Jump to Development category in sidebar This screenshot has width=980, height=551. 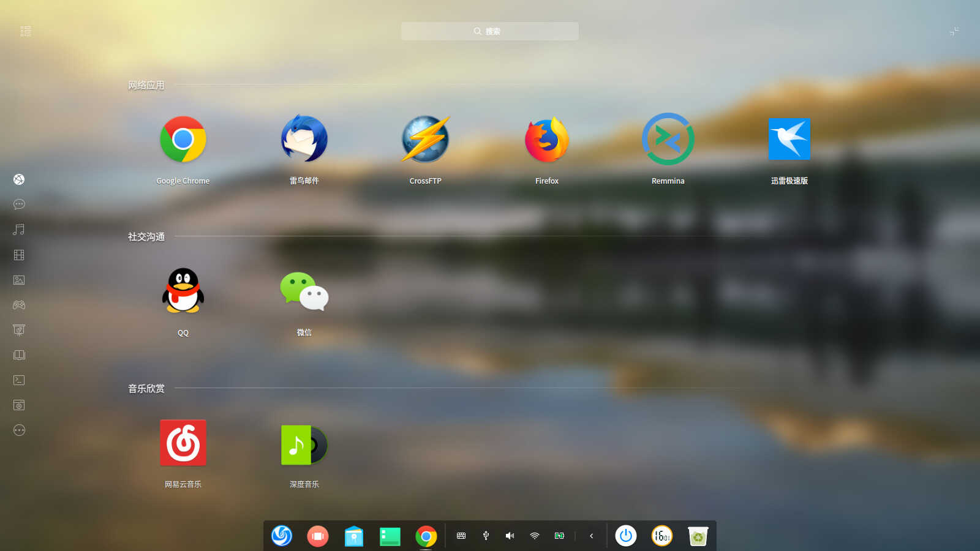[x=19, y=380]
